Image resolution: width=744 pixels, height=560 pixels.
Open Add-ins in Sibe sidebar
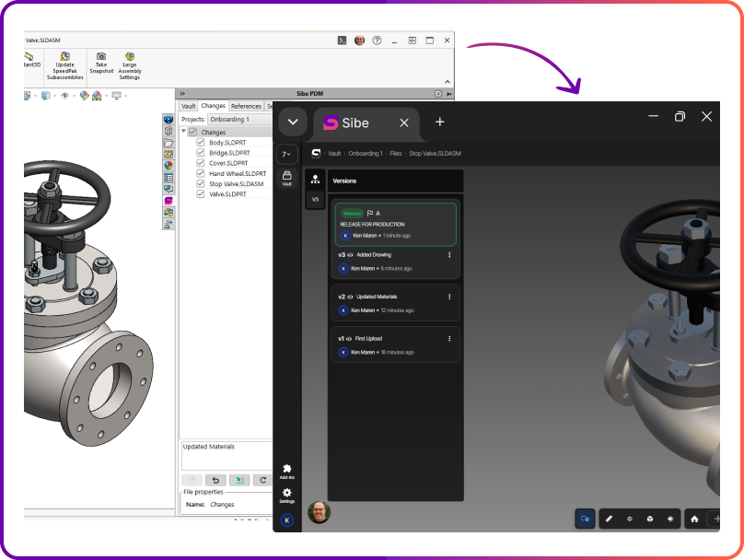click(x=286, y=472)
